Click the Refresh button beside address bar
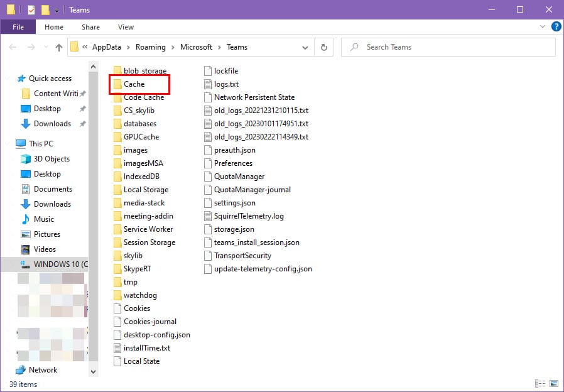Image resolution: width=564 pixels, height=392 pixels. point(324,47)
